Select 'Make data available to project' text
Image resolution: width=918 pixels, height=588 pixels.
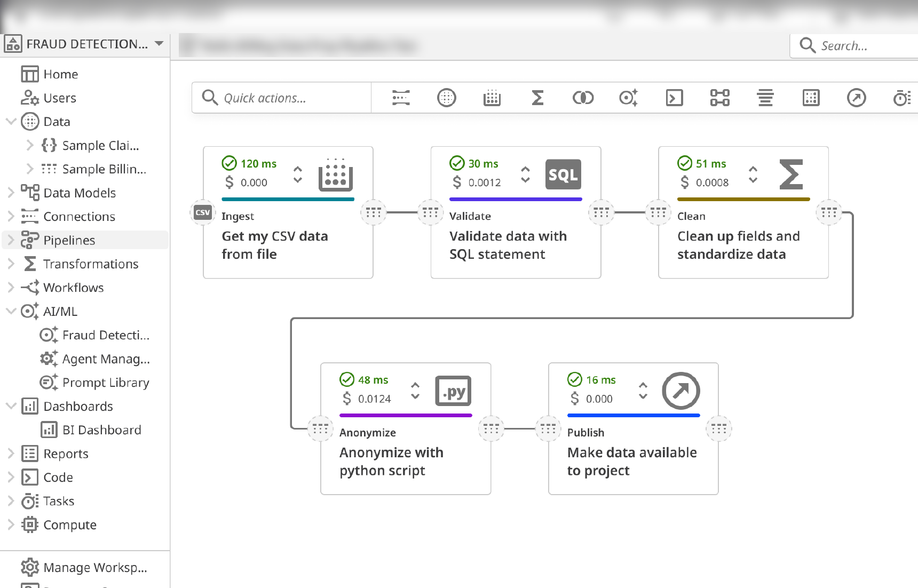tap(632, 462)
